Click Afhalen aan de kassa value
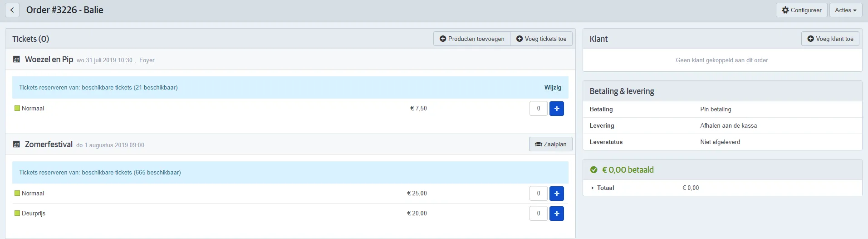 click(x=728, y=125)
